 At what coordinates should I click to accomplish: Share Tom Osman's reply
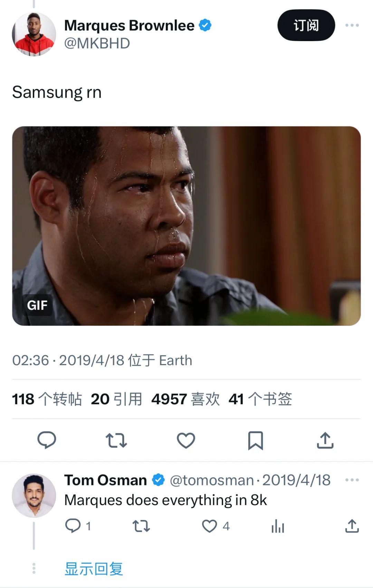coord(352,526)
